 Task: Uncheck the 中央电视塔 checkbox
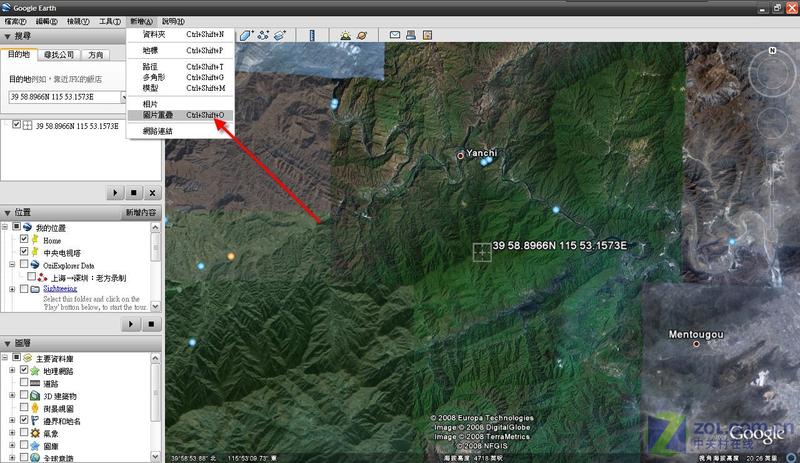24,251
